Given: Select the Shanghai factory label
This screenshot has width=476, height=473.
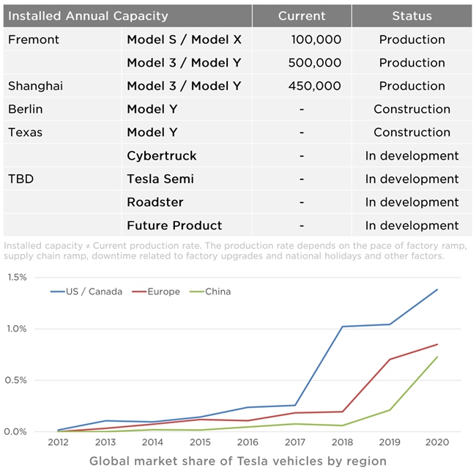Looking at the screenshot, I should (35, 86).
